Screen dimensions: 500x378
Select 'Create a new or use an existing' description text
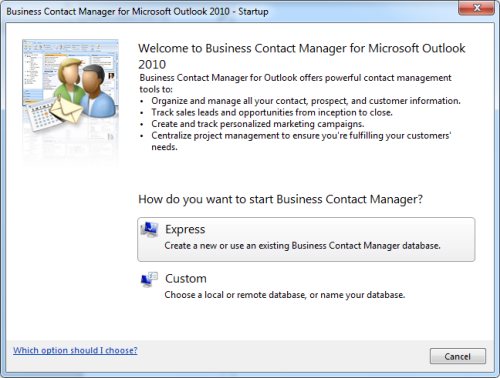point(302,246)
